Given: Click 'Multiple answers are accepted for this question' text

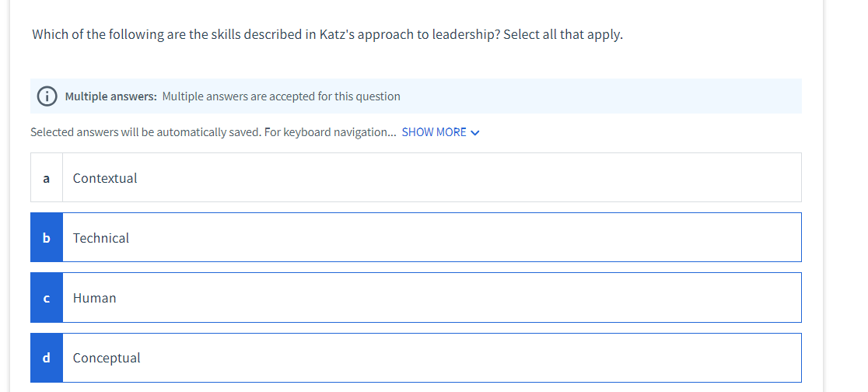Looking at the screenshot, I should [282, 96].
